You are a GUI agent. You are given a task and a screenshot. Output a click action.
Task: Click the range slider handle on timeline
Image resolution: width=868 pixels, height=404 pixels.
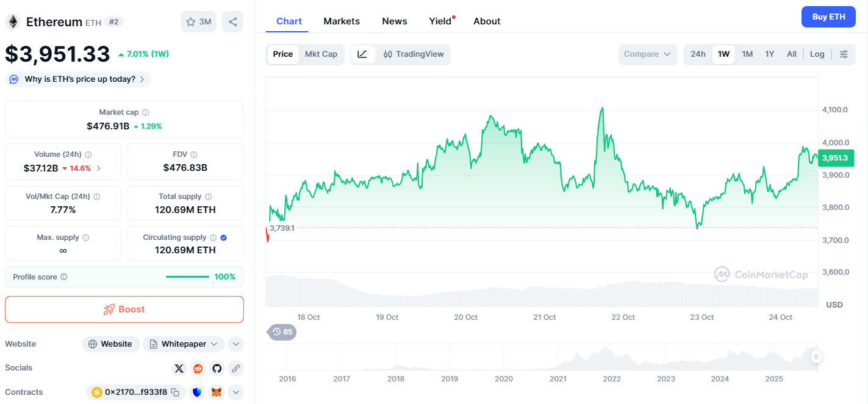point(816,357)
